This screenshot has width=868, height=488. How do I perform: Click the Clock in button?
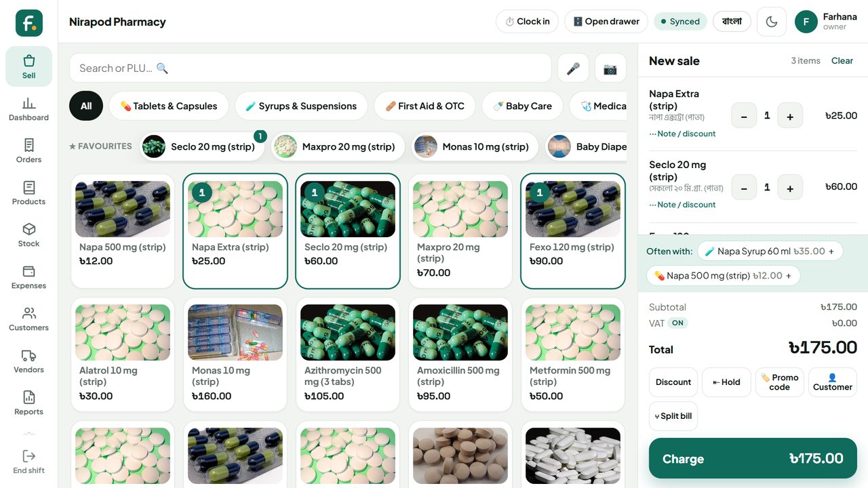(527, 22)
